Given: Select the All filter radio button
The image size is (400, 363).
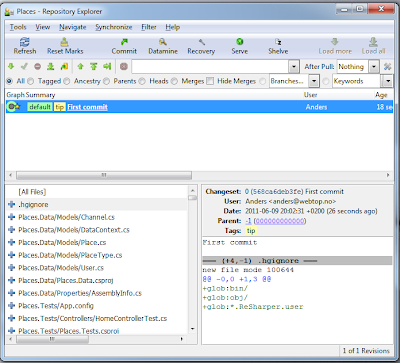Looking at the screenshot, I should point(9,81).
